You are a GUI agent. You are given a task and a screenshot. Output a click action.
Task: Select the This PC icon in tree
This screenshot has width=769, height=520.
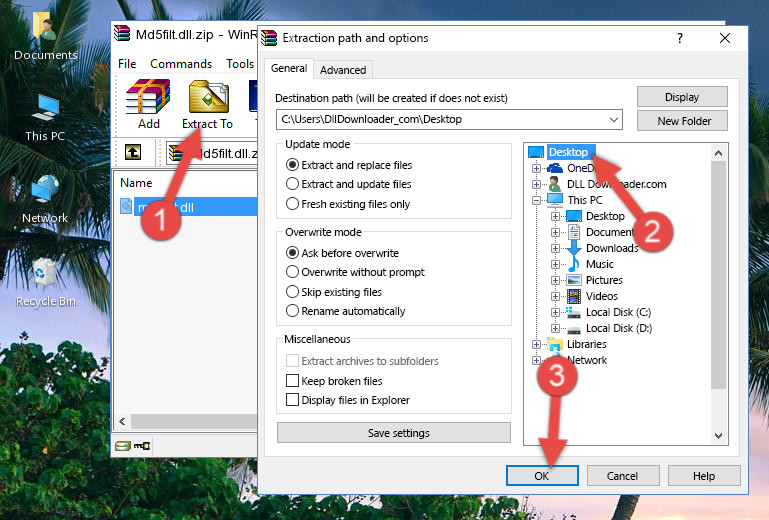(555, 200)
